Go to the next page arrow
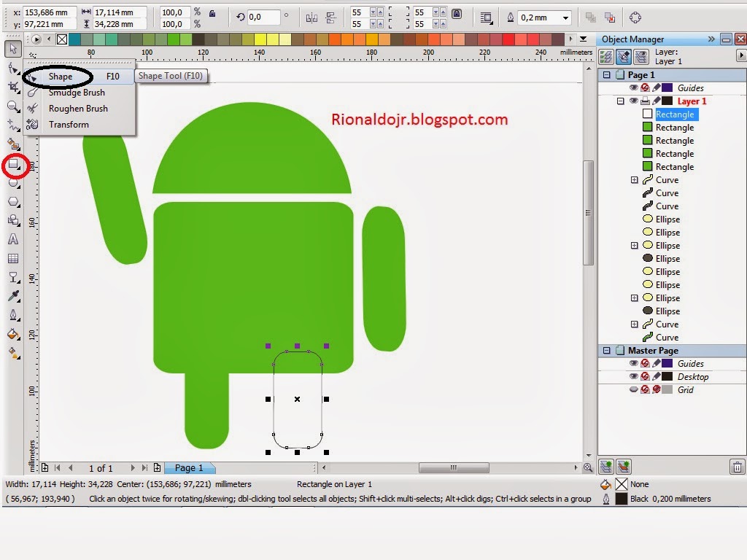The width and height of the screenshot is (747, 560). pos(133,468)
